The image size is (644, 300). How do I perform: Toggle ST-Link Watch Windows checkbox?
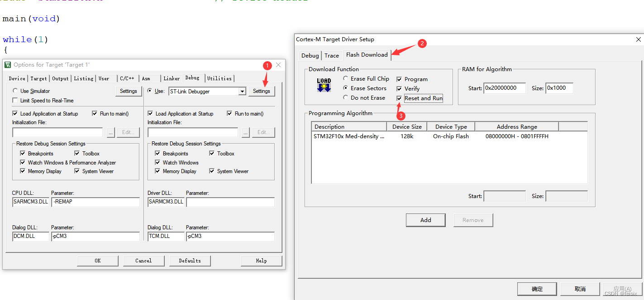(157, 163)
